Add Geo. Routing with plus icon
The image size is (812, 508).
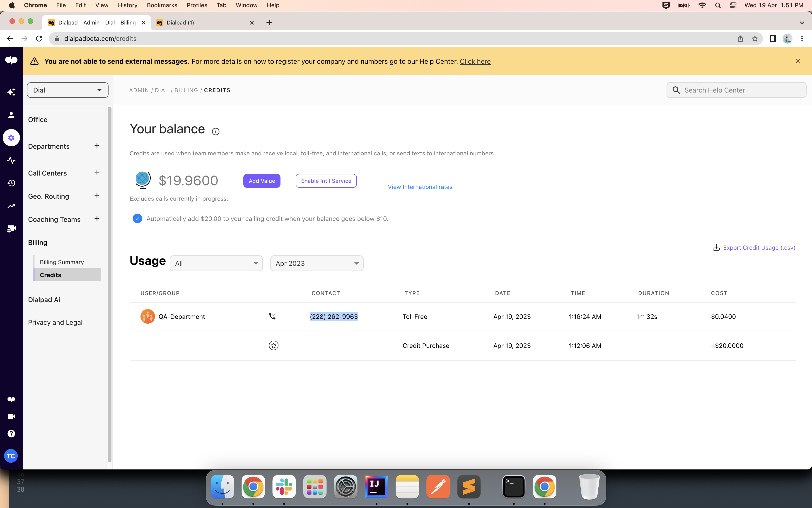coord(97,195)
